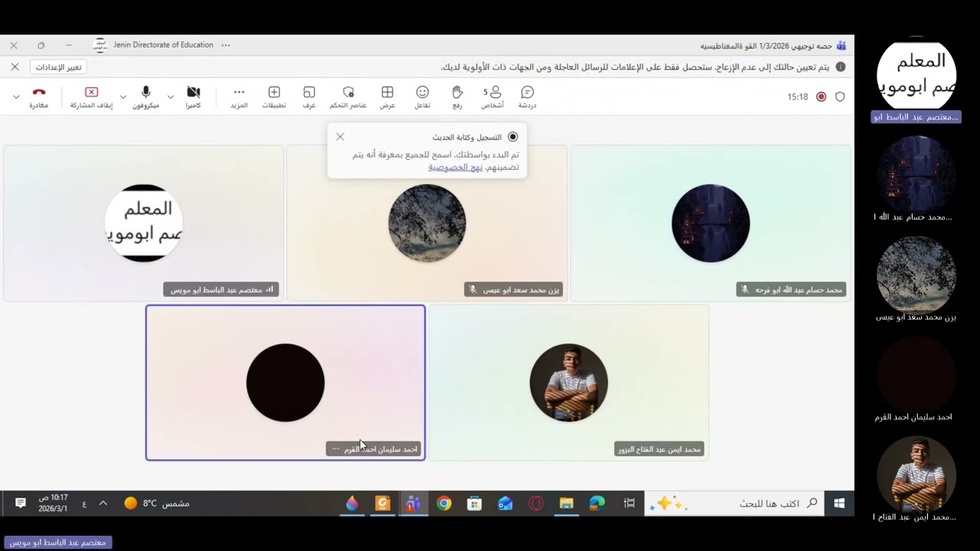Close the recording and transcription popup

[x=340, y=137]
